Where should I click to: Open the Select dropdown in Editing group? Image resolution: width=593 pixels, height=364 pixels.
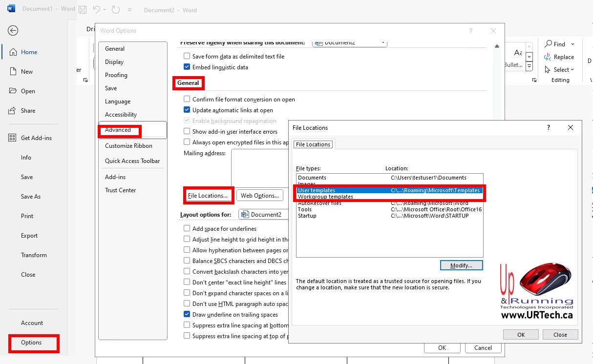click(572, 70)
